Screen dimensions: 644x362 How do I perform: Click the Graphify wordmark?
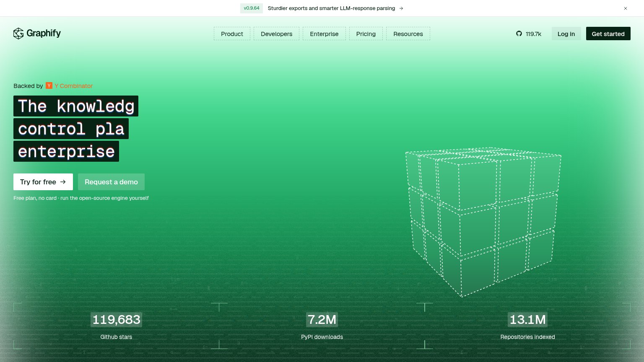(44, 34)
